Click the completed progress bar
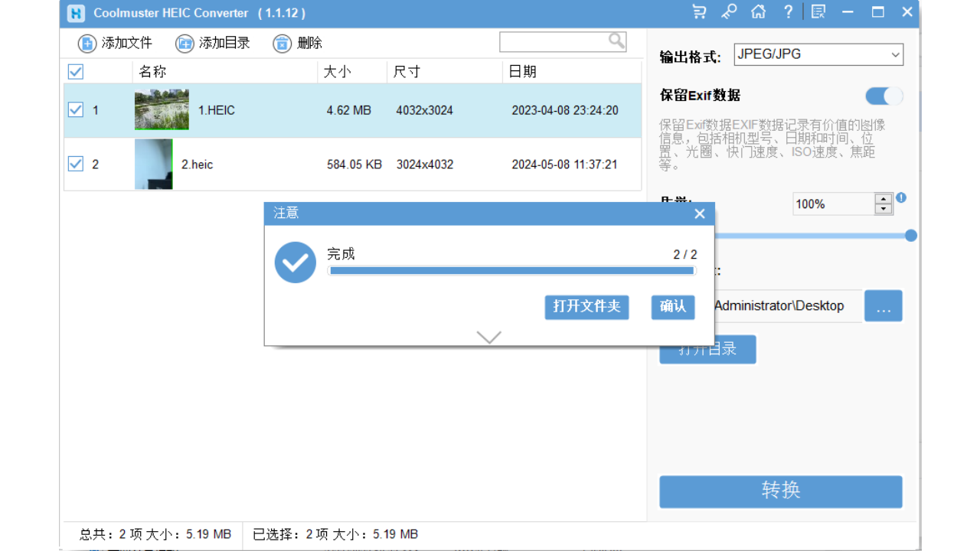Image resolution: width=980 pixels, height=551 pixels. coord(511,270)
